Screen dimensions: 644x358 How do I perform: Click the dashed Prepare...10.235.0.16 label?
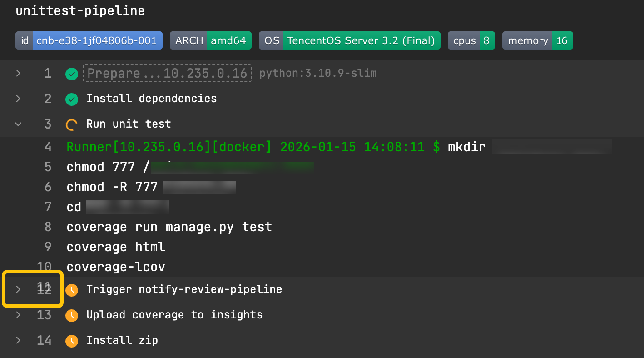pyautogui.click(x=167, y=74)
